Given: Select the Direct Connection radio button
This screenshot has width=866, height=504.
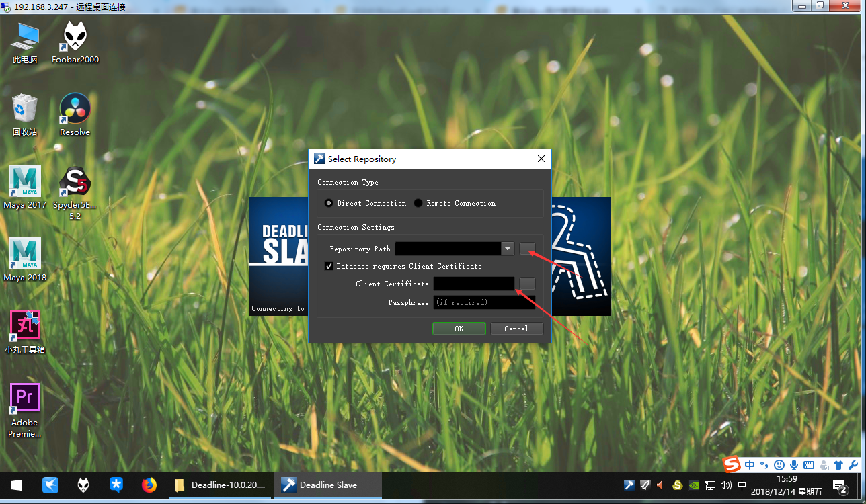Looking at the screenshot, I should tap(329, 203).
